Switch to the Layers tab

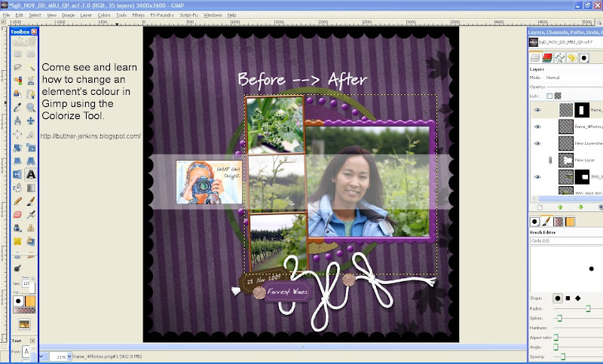(x=535, y=58)
